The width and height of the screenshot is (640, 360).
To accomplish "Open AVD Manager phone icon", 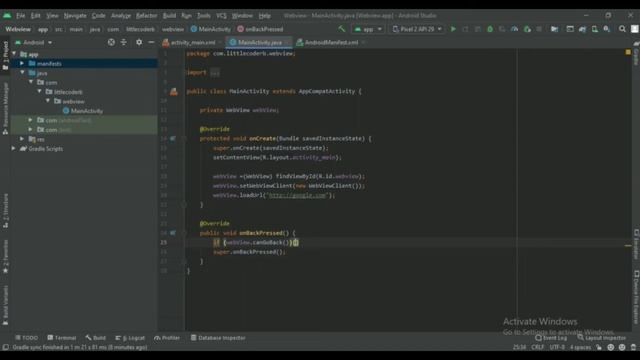I will (595, 29).
